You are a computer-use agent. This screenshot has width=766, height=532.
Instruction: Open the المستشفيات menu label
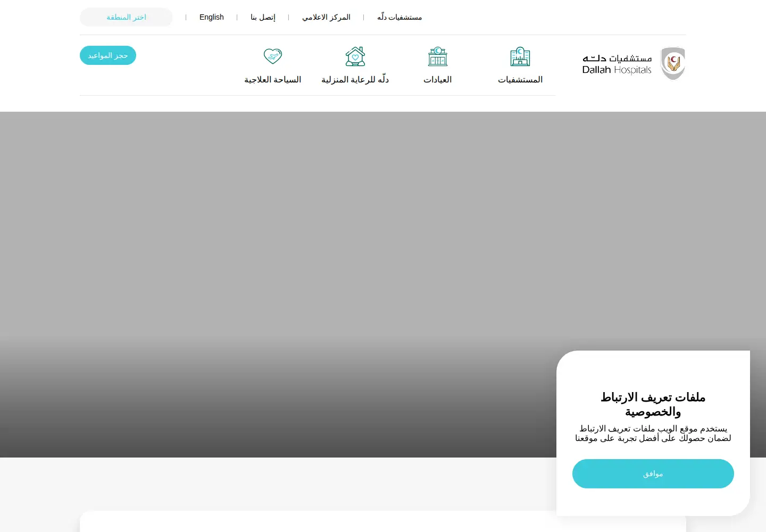(x=520, y=80)
